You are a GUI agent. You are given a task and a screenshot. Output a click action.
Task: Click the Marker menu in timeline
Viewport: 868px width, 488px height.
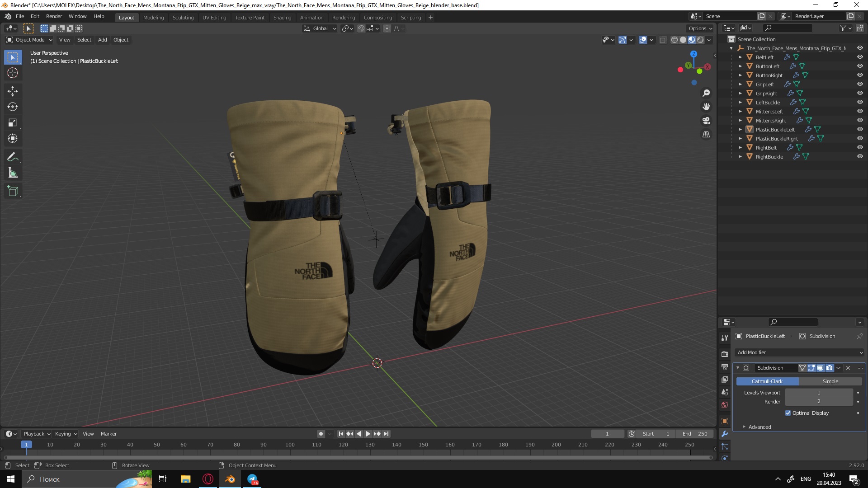tap(108, 434)
